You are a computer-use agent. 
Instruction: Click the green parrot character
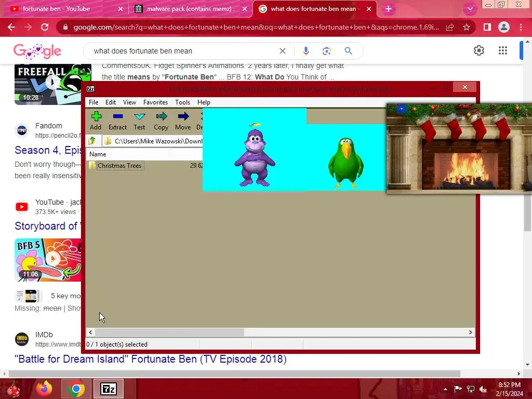(345, 163)
